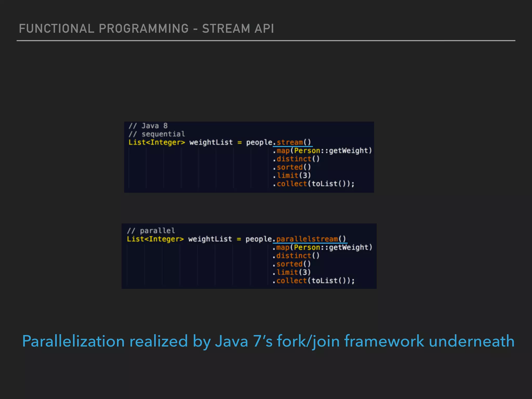Click '.distinct()' in the parallel code block

296,256
